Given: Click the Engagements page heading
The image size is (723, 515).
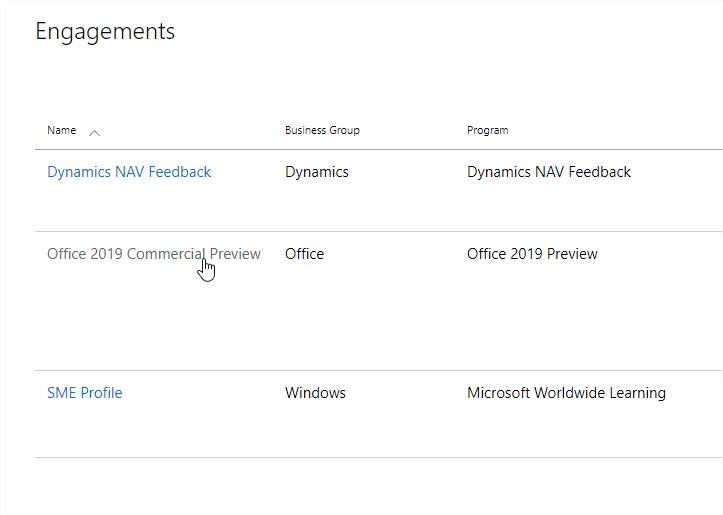Looking at the screenshot, I should click(x=105, y=32).
